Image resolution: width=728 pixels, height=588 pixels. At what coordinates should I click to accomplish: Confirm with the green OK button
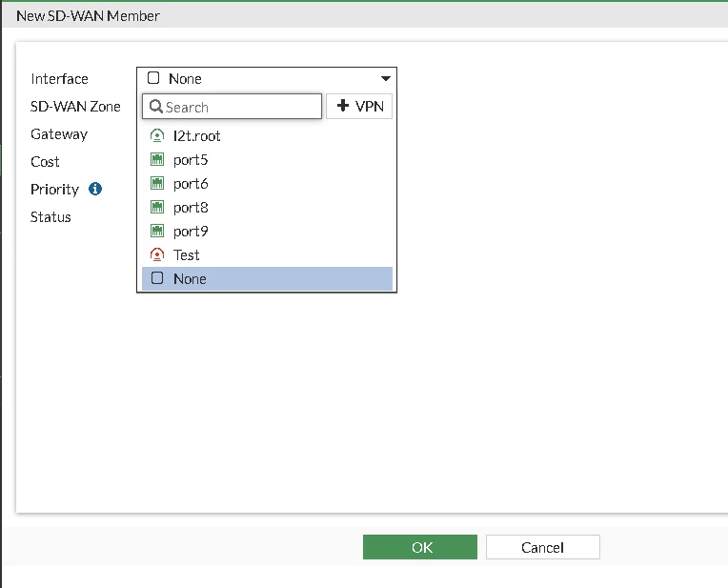click(x=419, y=547)
